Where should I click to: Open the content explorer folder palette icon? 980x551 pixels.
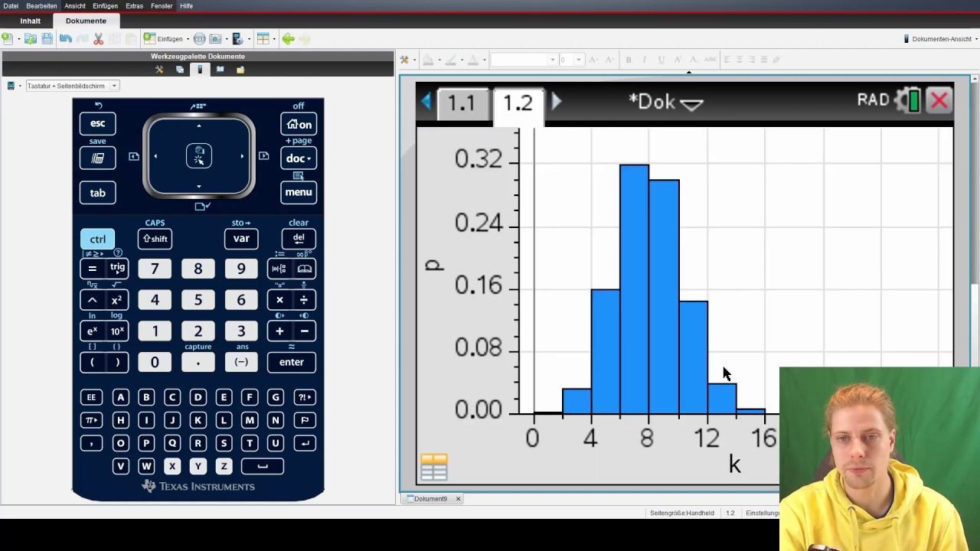point(240,70)
